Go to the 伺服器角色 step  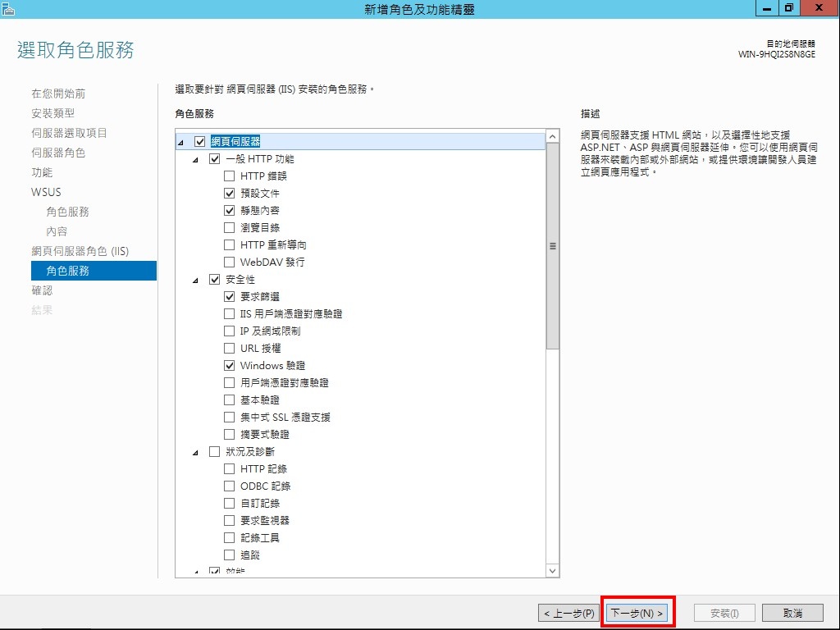(58, 153)
